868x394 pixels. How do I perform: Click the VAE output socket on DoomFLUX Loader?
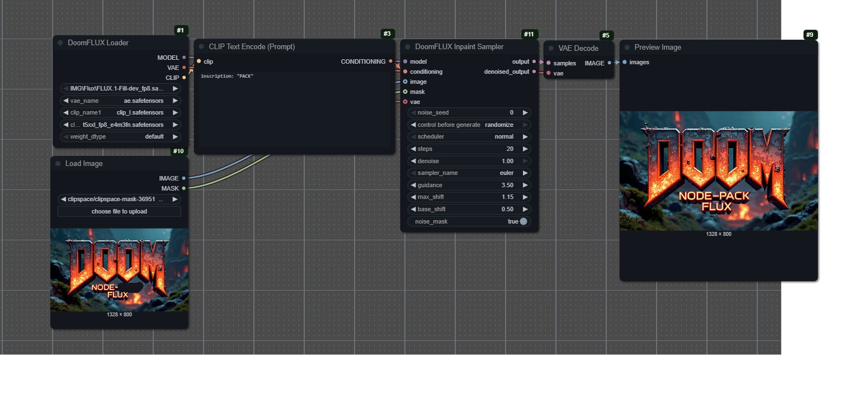click(x=184, y=68)
